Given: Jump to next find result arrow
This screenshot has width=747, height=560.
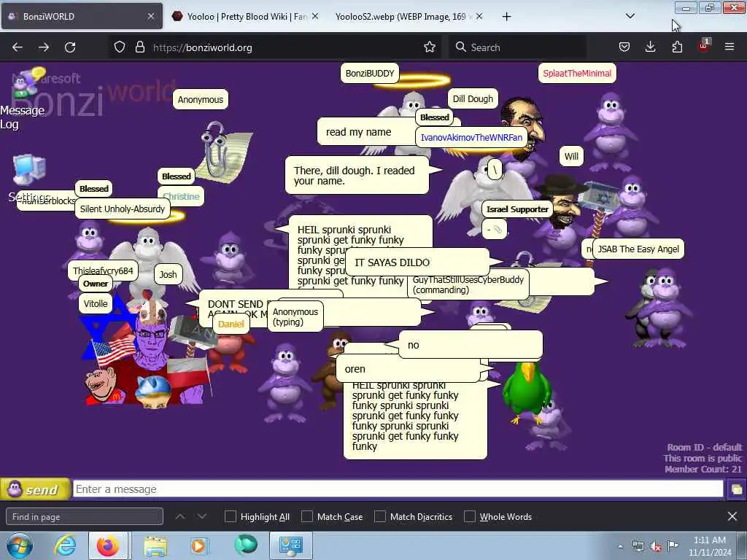Looking at the screenshot, I should pos(202,517).
